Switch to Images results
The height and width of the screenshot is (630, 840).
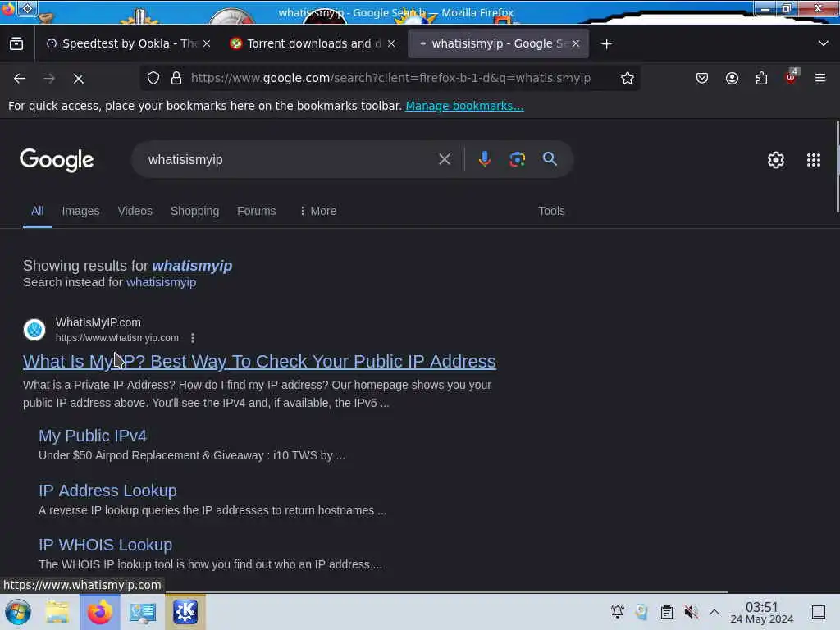pyautogui.click(x=80, y=211)
